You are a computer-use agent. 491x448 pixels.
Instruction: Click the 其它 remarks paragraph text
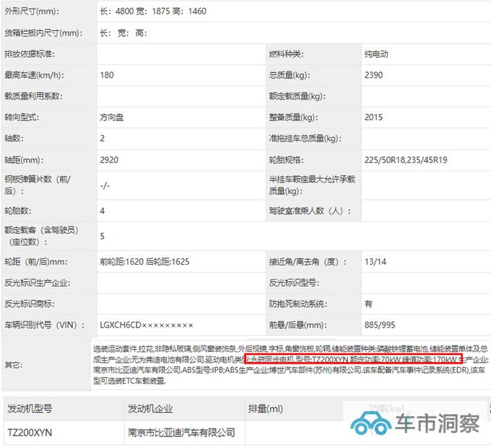click(290, 364)
